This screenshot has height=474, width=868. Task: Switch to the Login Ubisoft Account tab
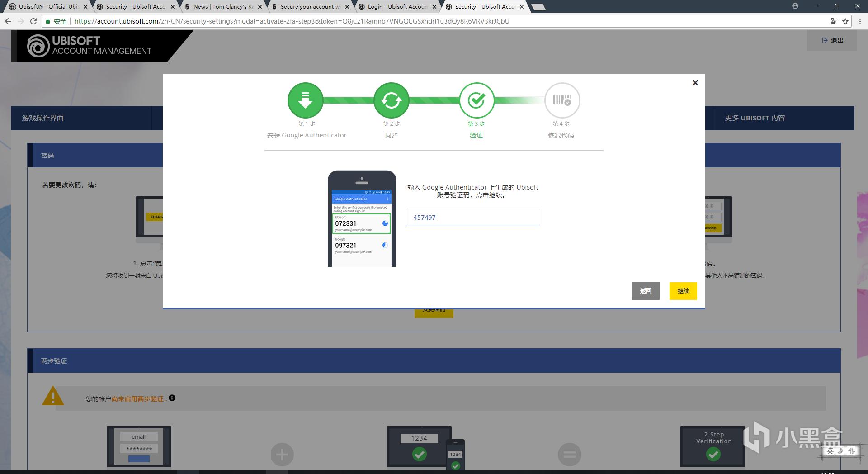coord(397,7)
